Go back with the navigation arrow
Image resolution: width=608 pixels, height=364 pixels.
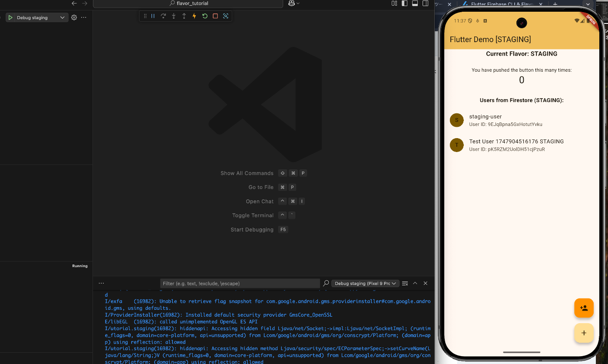tap(74, 3)
